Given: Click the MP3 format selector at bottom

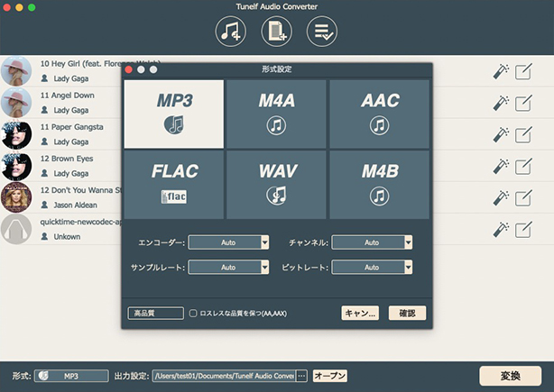Looking at the screenshot, I should pos(71,376).
